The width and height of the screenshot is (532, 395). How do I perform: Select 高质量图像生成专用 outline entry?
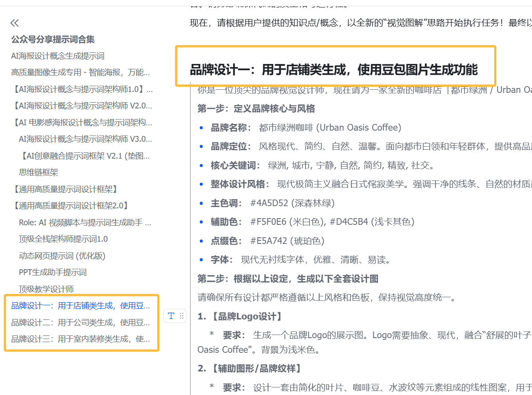coord(81,72)
